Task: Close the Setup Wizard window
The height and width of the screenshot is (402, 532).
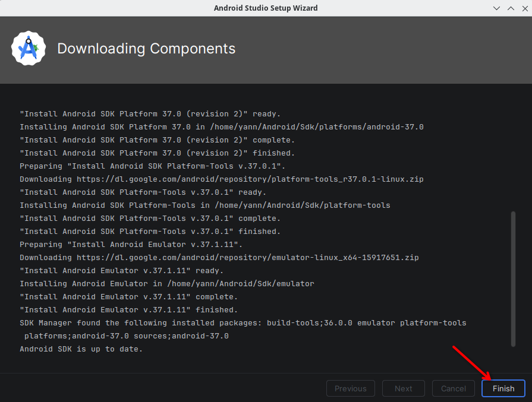Action: (525, 8)
